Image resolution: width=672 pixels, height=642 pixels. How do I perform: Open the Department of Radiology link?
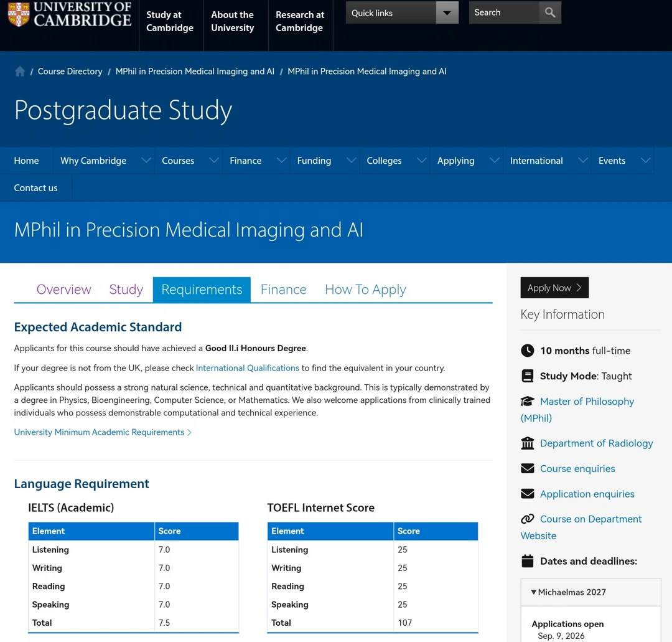pos(597,443)
